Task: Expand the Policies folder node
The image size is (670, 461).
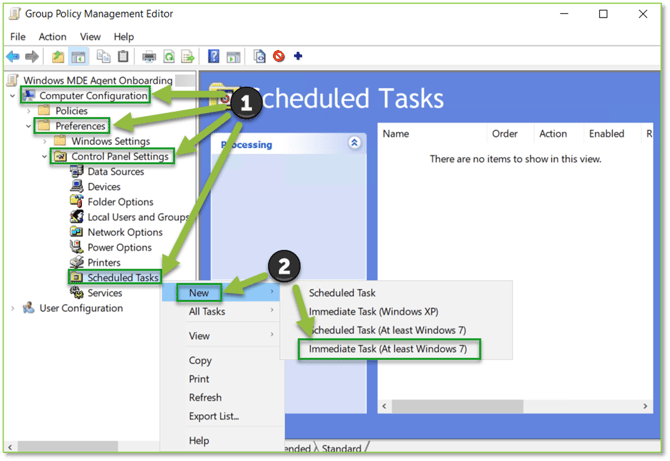Action: click(29, 111)
